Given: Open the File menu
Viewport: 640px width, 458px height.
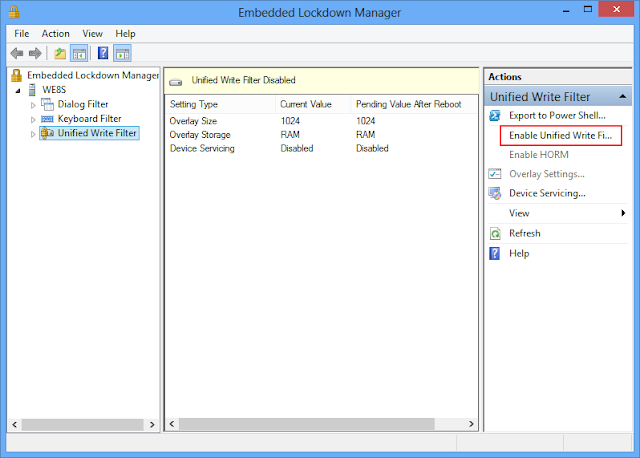Looking at the screenshot, I should (22, 33).
